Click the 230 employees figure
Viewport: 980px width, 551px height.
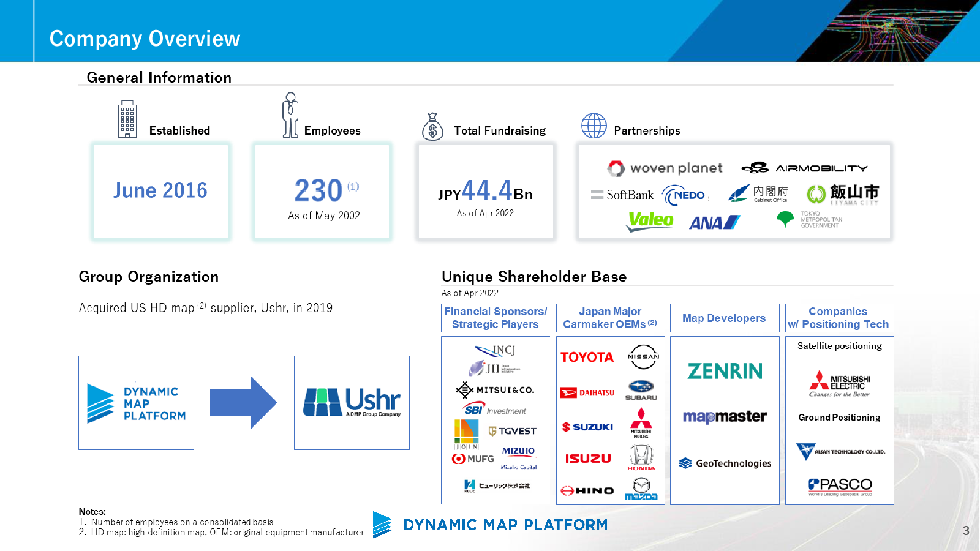[x=318, y=190]
